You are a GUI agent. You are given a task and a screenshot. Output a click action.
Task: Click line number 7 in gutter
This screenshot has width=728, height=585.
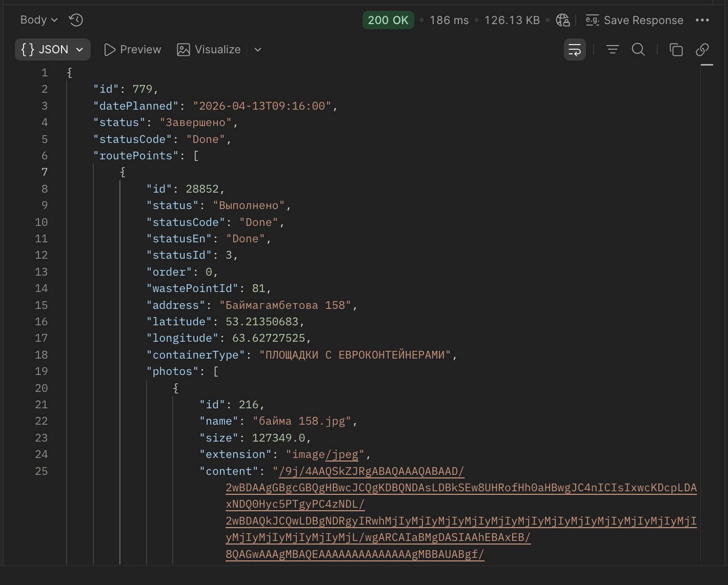(45, 172)
